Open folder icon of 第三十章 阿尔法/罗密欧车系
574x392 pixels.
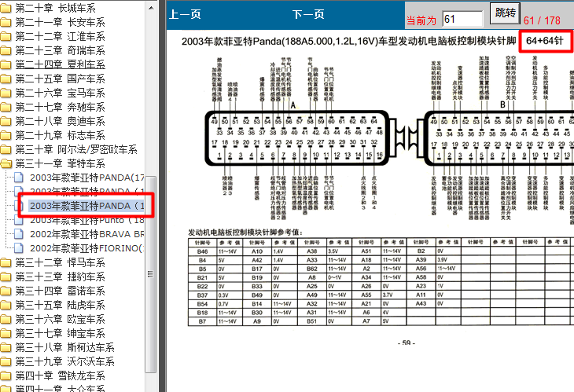(6, 149)
